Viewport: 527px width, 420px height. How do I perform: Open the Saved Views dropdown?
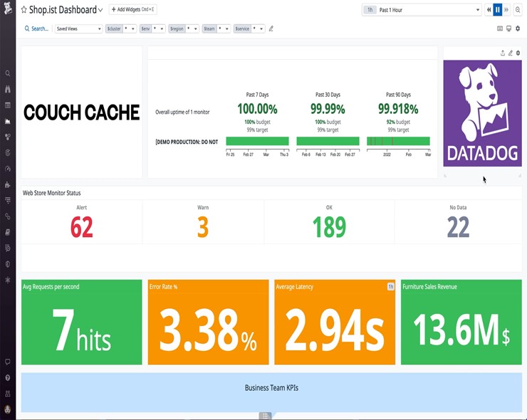(x=78, y=28)
